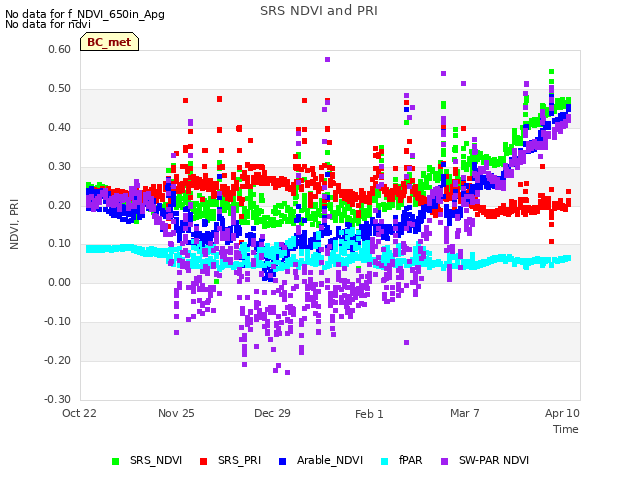Click the Feb 1 x-axis tick label

(x=369, y=414)
